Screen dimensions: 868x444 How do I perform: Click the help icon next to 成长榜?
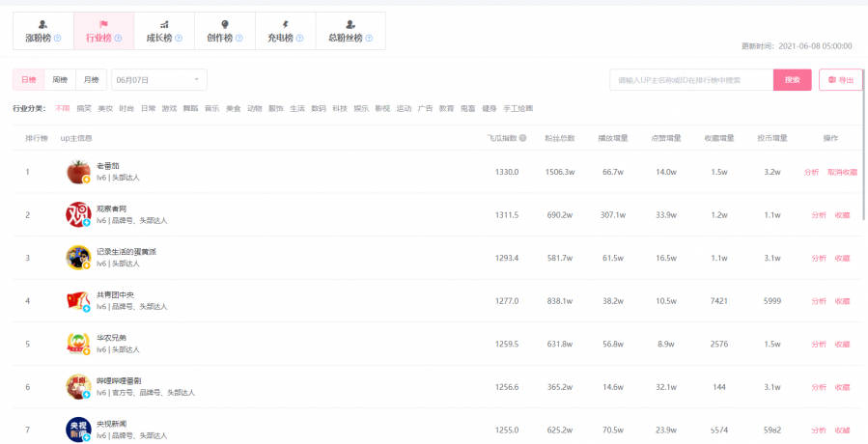[x=178, y=39]
